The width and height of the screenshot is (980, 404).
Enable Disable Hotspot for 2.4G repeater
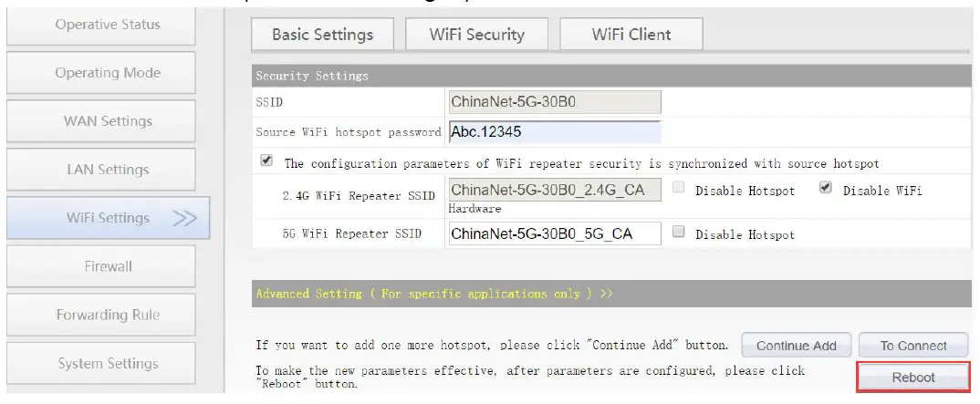coord(678,189)
